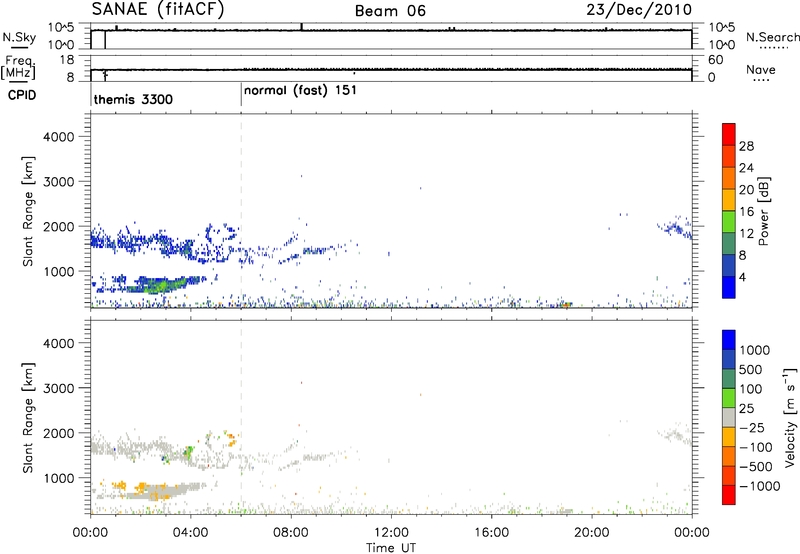800x554 pixels.
Task: Click the "3000" range tick in Power panel
Action: (x=59, y=182)
